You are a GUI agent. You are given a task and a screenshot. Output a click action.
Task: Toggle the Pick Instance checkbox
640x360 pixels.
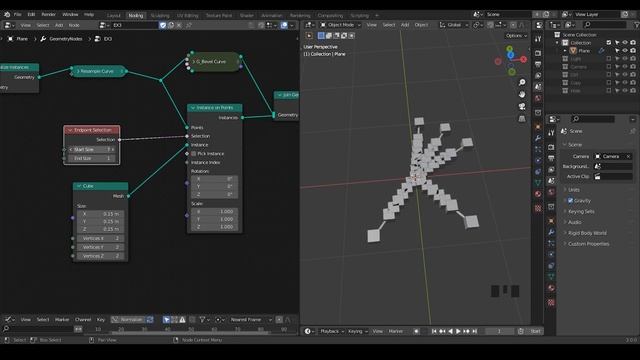click(193, 153)
